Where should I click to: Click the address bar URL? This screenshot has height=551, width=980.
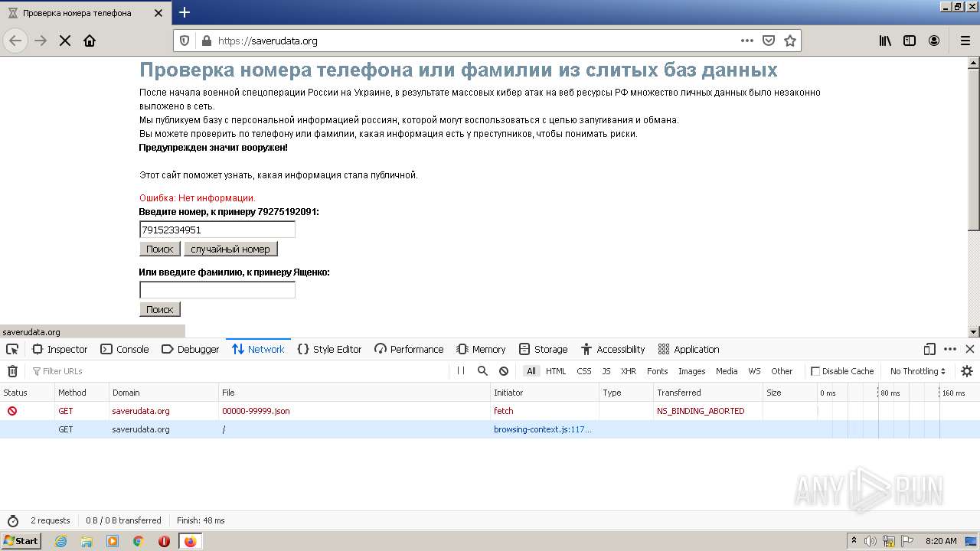click(x=267, y=41)
